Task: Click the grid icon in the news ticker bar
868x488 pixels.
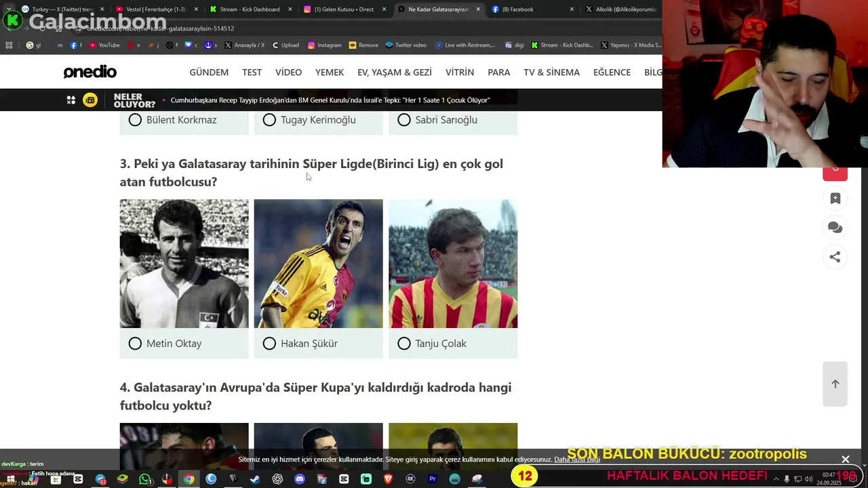Action: coord(71,100)
